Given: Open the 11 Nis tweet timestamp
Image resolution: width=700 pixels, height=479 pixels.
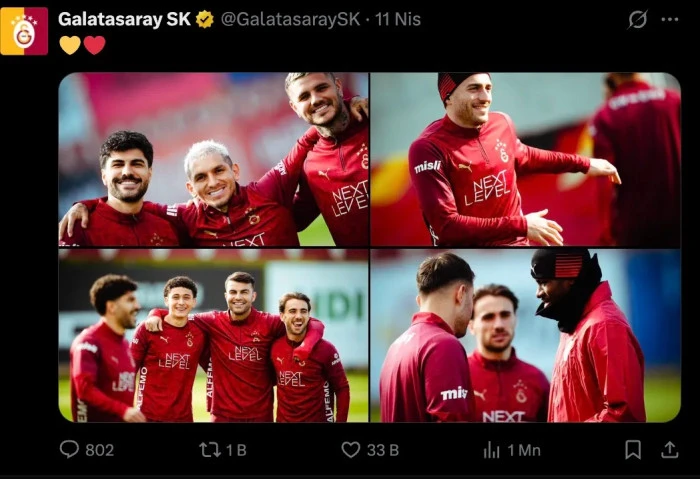Looking at the screenshot, I should click(398, 19).
